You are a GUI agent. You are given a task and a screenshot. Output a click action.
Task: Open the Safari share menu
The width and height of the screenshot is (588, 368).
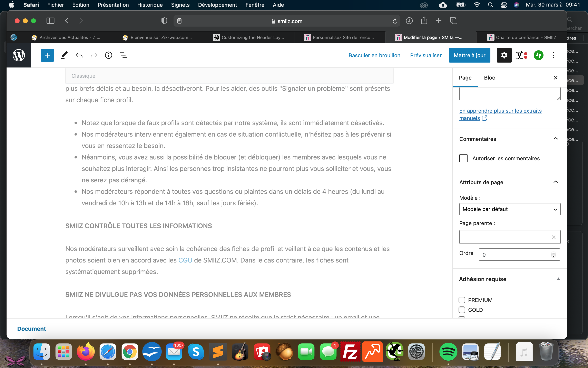pos(424,20)
